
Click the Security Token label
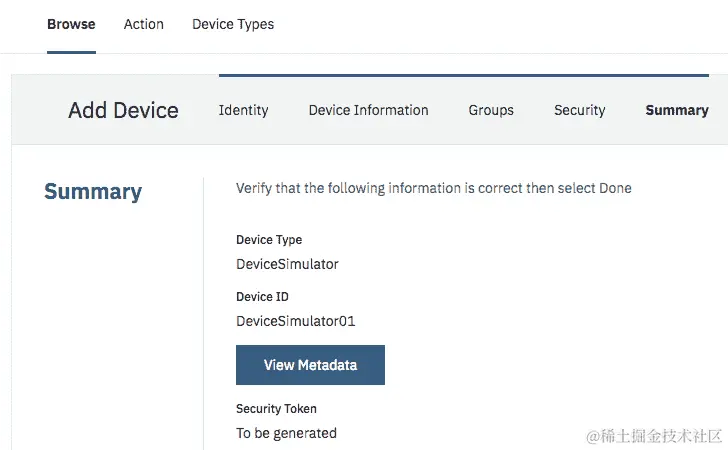click(x=276, y=409)
